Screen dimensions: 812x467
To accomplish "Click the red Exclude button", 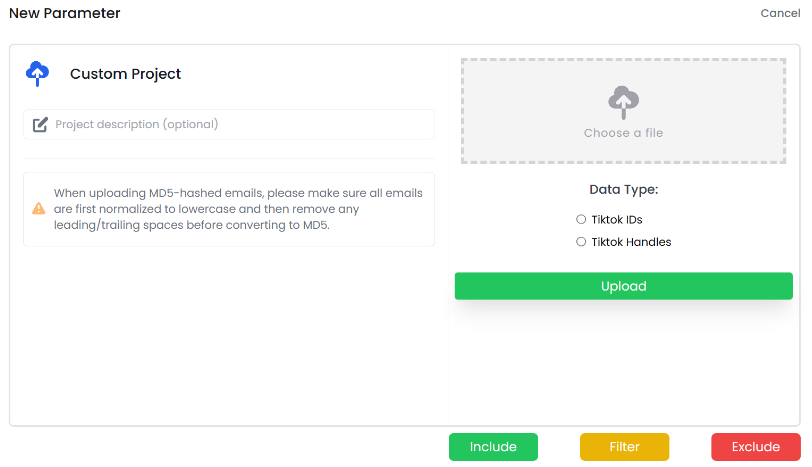I will (755, 447).
